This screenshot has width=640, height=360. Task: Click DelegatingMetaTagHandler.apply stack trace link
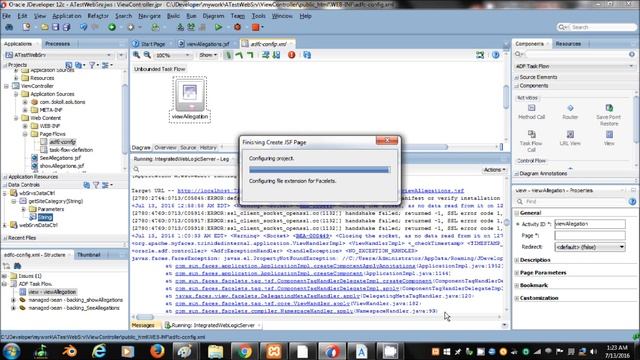268,296
